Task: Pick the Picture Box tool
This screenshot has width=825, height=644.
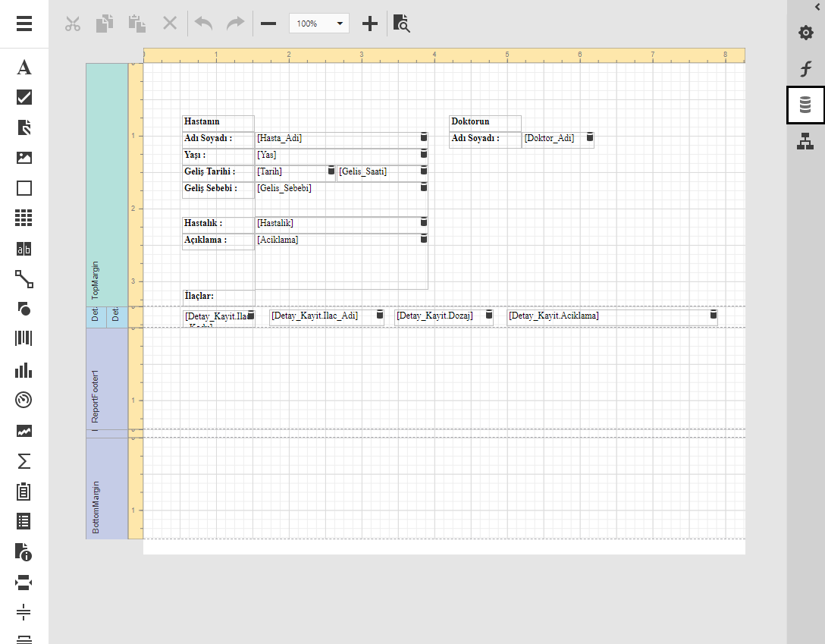Action: click(x=24, y=158)
